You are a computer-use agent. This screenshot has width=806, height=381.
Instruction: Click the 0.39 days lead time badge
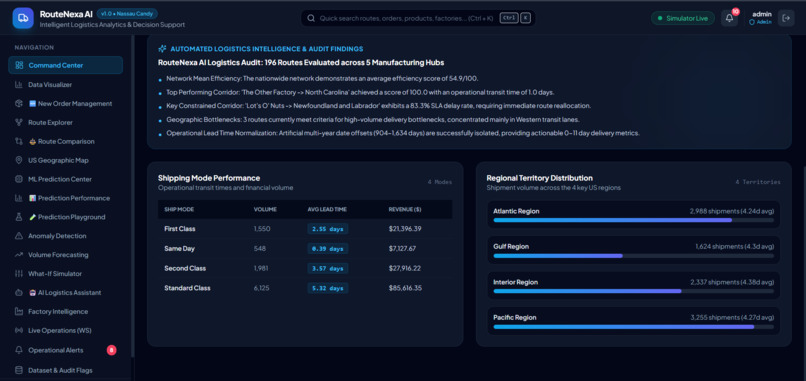pyautogui.click(x=328, y=249)
